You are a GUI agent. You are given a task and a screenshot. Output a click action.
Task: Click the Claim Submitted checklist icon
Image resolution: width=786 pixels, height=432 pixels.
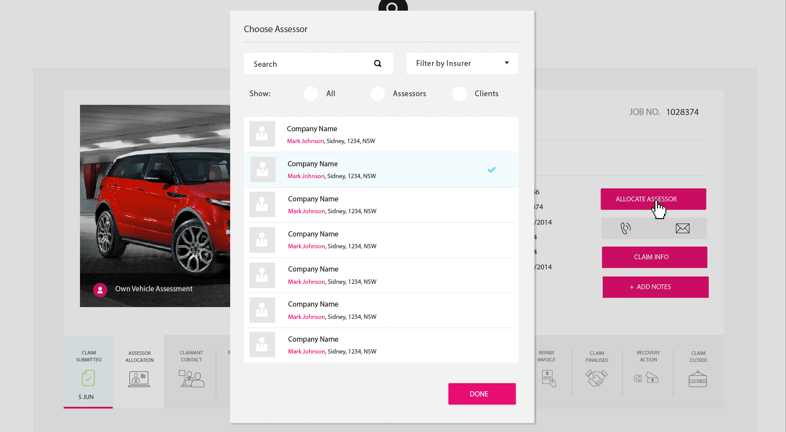coord(88,377)
